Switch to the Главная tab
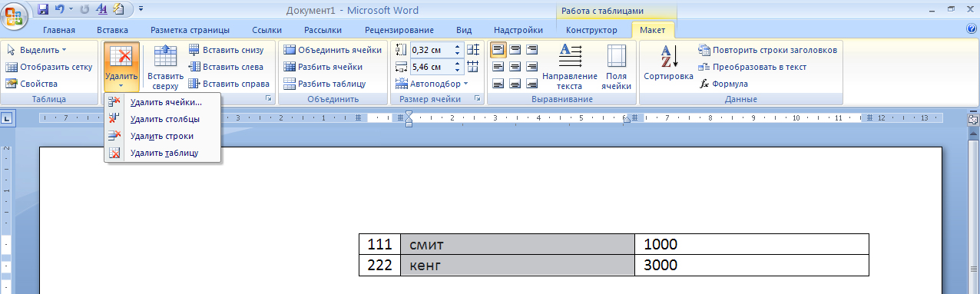 (59, 30)
